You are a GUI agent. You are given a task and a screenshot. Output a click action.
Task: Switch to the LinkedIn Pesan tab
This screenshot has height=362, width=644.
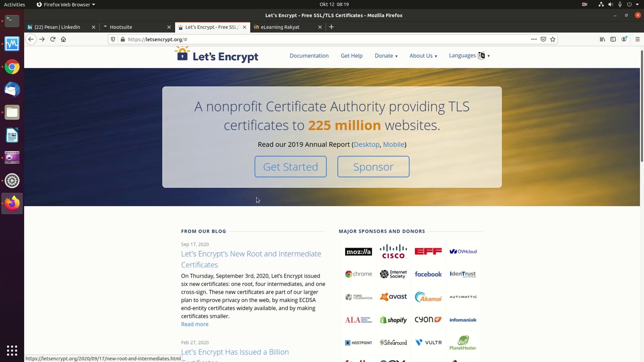(62, 27)
